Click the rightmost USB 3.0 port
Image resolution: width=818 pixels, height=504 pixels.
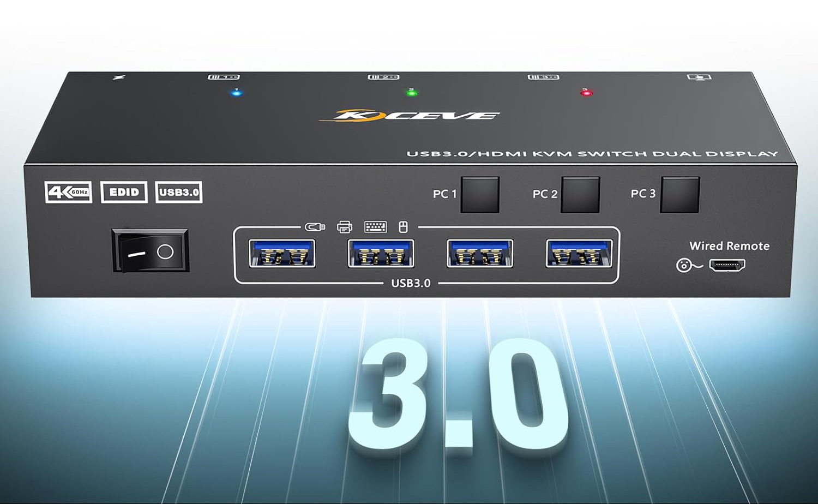[x=579, y=254]
